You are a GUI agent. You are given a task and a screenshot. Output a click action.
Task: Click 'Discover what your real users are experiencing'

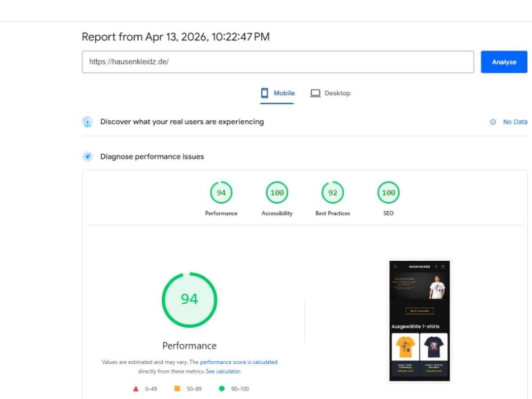point(182,122)
